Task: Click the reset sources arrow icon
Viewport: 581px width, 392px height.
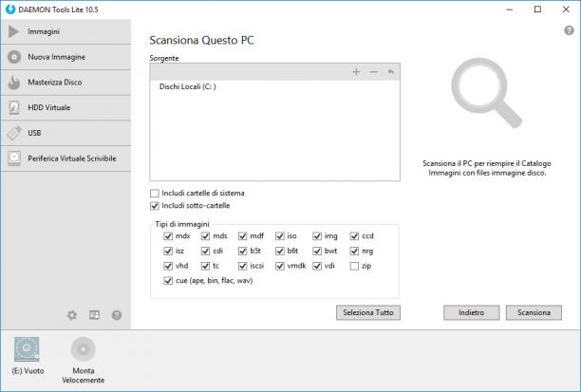Action: [391, 72]
